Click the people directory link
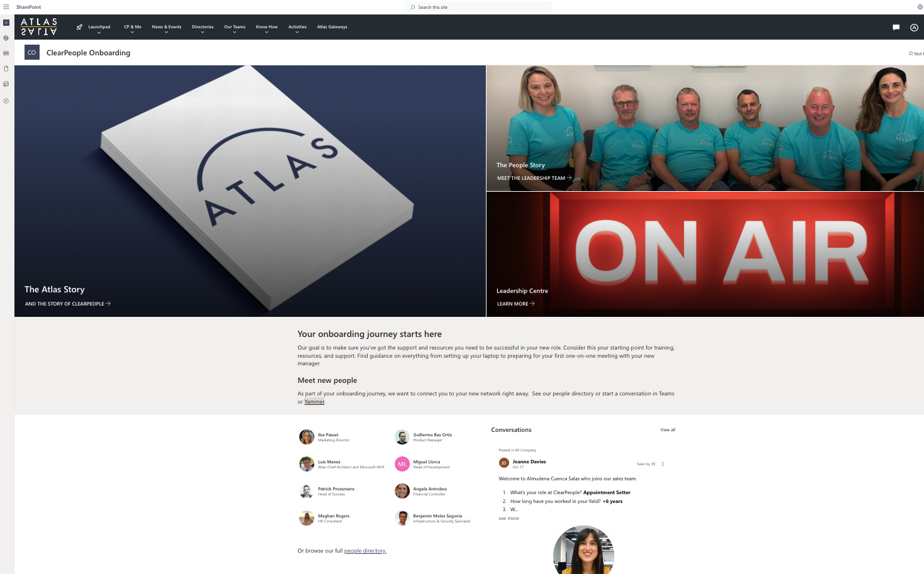Image resolution: width=924 pixels, height=574 pixels. (x=365, y=551)
